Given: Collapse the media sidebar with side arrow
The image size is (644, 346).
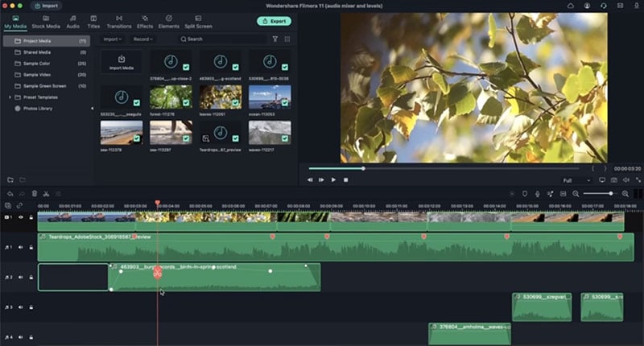Looking at the screenshot, I should (92, 109).
